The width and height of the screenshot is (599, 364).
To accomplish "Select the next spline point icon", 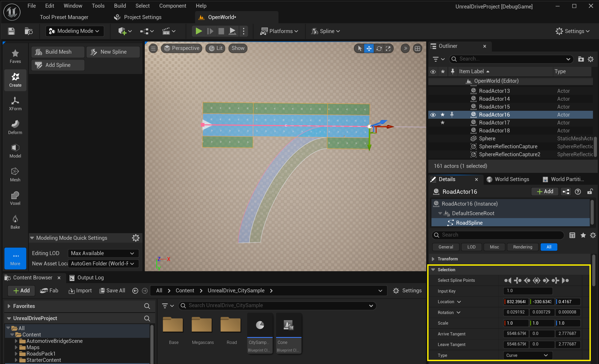I will coord(546,280).
